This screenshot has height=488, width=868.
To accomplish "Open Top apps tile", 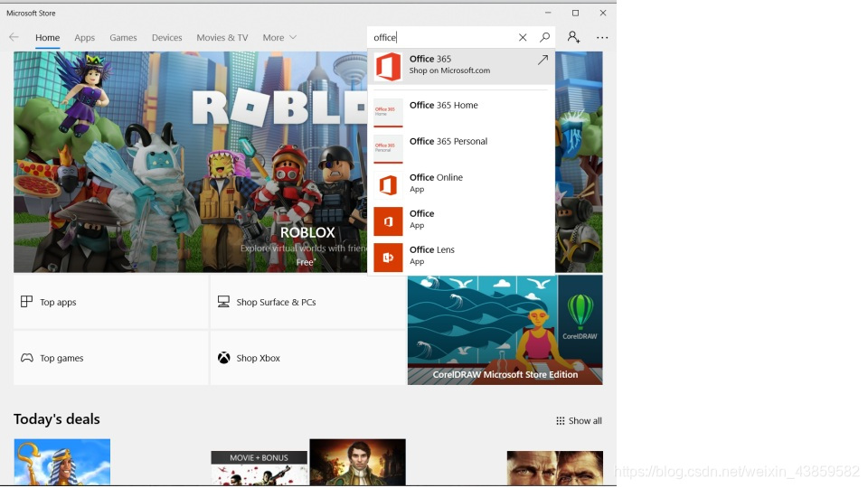I will click(110, 302).
